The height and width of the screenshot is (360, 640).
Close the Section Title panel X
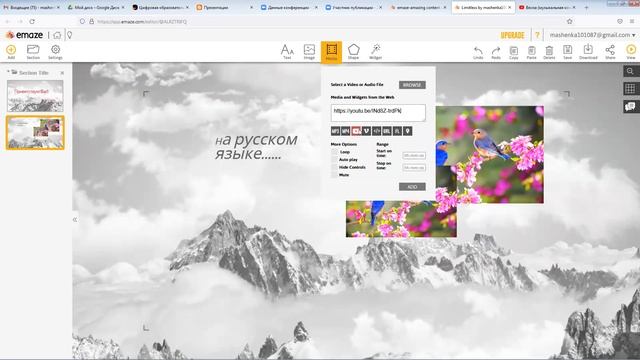coord(62,73)
